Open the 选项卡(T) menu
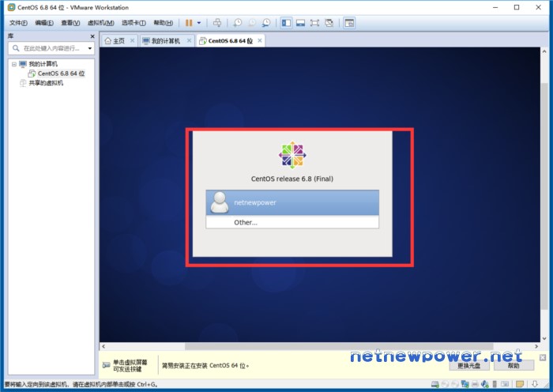 [x=134, y=23]
